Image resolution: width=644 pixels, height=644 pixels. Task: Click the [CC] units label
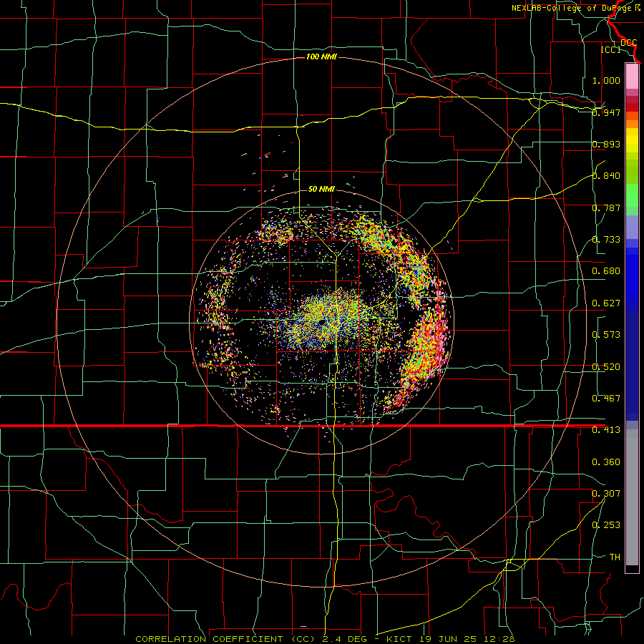(x=610, y=49)
